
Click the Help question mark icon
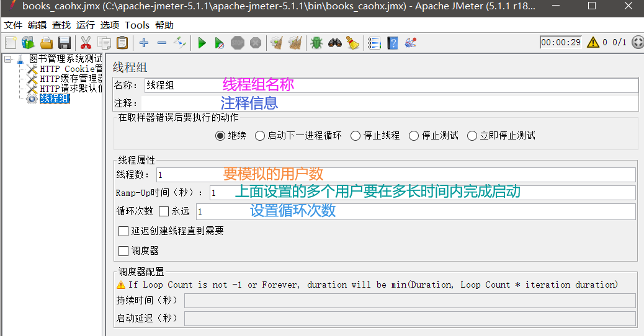click(x=392, y=43)
